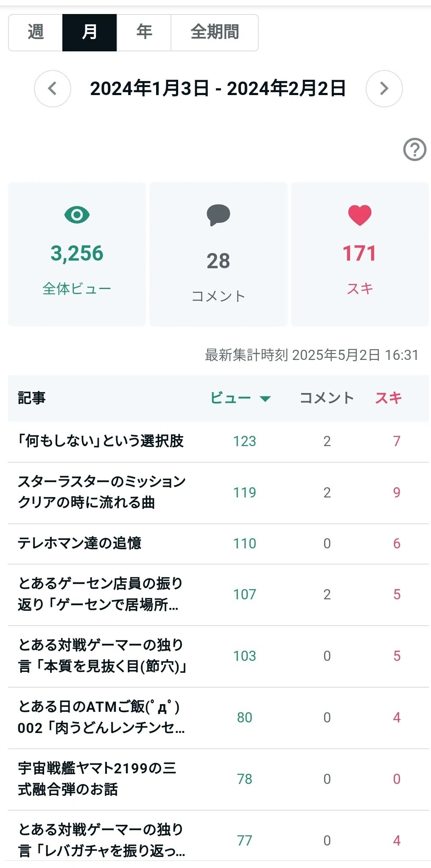Image resolution: width=431 pixels, height=868 pixels.
Task: Click the comment bubble icon
Action: pyautogui.click(x=218, y=215)
